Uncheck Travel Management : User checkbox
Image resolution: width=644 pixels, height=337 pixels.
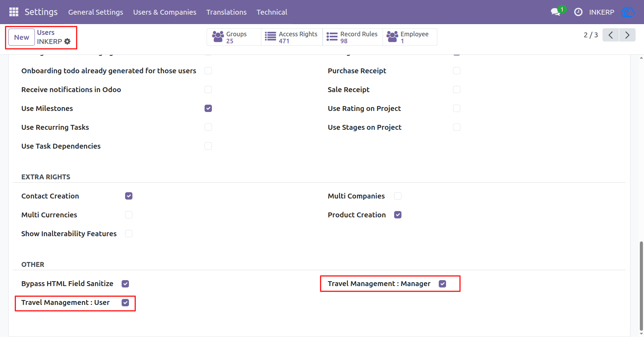pos(125,302)
